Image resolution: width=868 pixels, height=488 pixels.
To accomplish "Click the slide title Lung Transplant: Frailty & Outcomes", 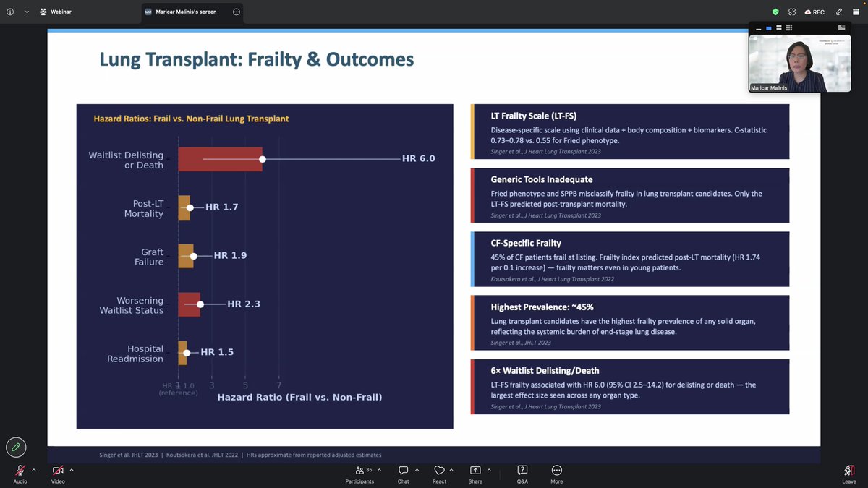I will [x=257, y=59].
